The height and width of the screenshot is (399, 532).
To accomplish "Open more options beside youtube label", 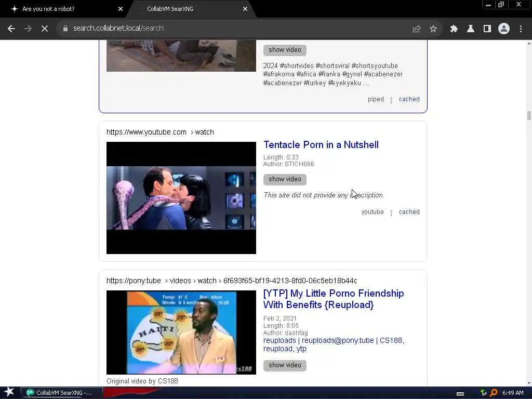I will [391, 212].
